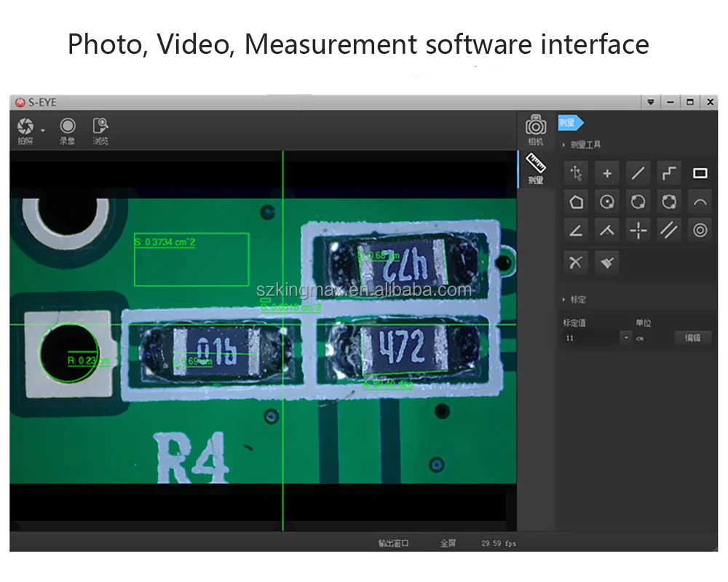Open the dropdown arrow beside 拍照
Viewport: 728px width, 582px height.
pos(42,129)
